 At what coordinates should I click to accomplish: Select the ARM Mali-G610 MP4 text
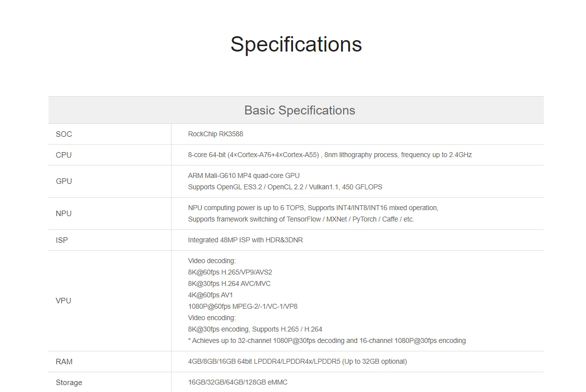pyautogui.click(x=244, y=176)
